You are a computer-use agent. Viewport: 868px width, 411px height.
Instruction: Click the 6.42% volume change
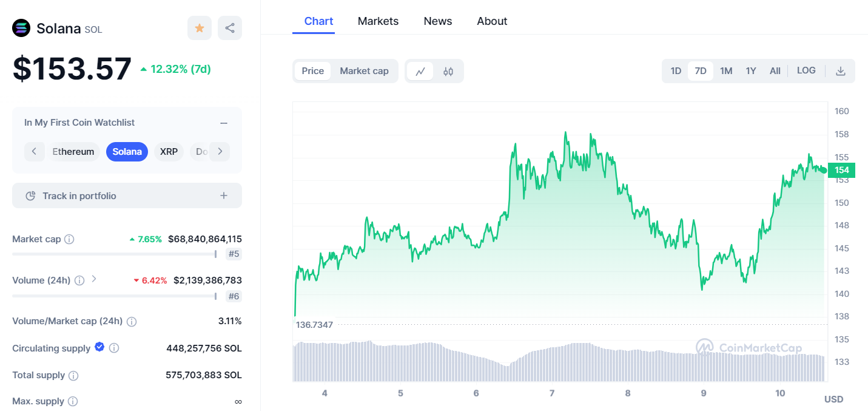point(150,280)
